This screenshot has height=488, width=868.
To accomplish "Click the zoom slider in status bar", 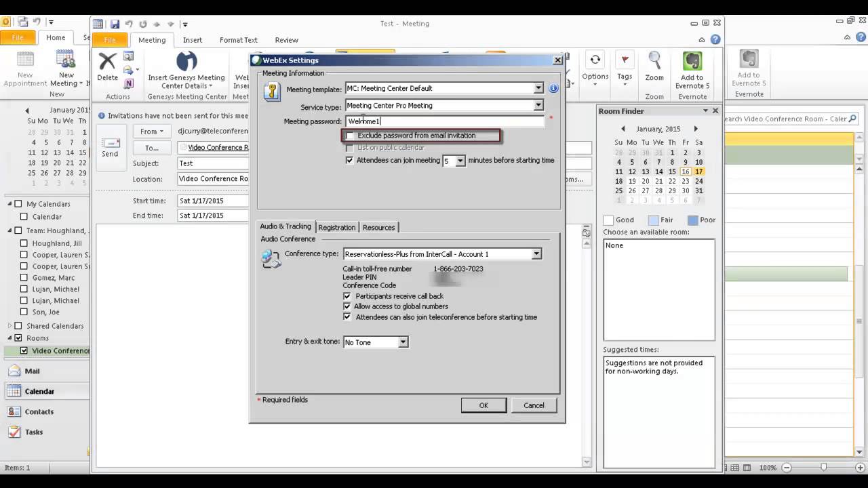I will (x=823, y=468).
